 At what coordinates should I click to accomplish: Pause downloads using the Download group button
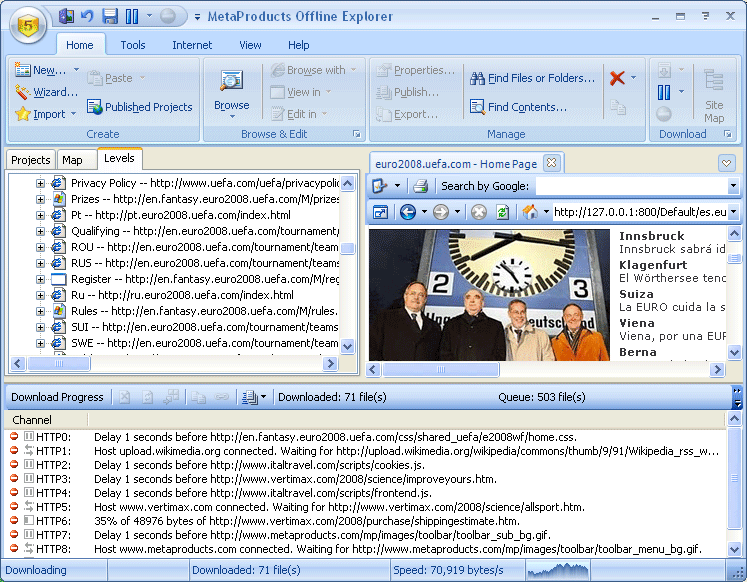coord(664,92)
